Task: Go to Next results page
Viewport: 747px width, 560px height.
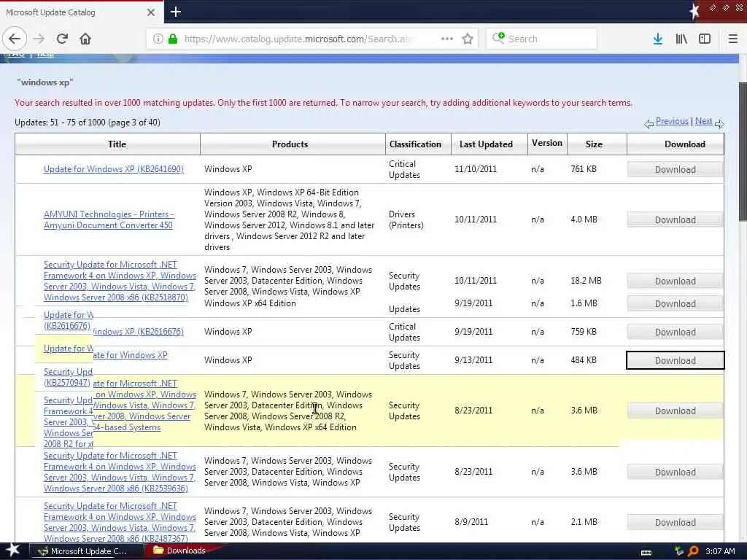Action: coord(703,121)
